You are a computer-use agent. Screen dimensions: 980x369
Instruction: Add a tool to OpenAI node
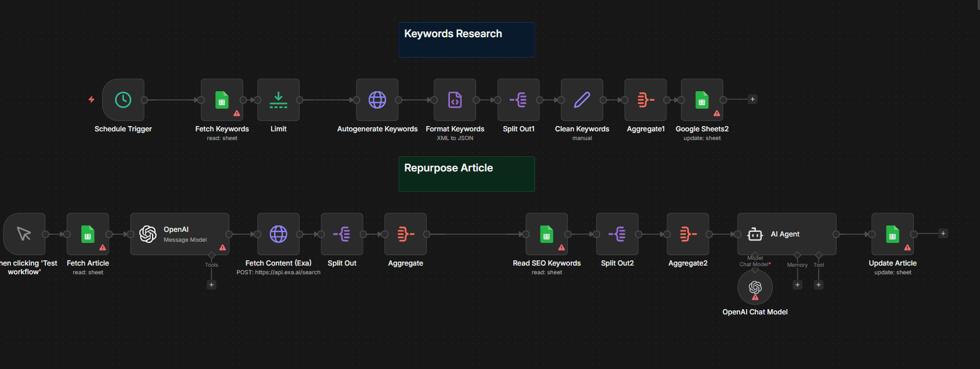[x=211, y=285]
